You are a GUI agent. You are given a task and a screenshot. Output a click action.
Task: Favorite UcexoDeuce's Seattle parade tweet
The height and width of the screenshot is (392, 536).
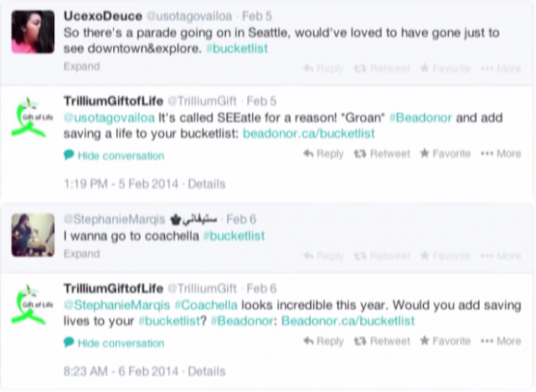[445, 69]
